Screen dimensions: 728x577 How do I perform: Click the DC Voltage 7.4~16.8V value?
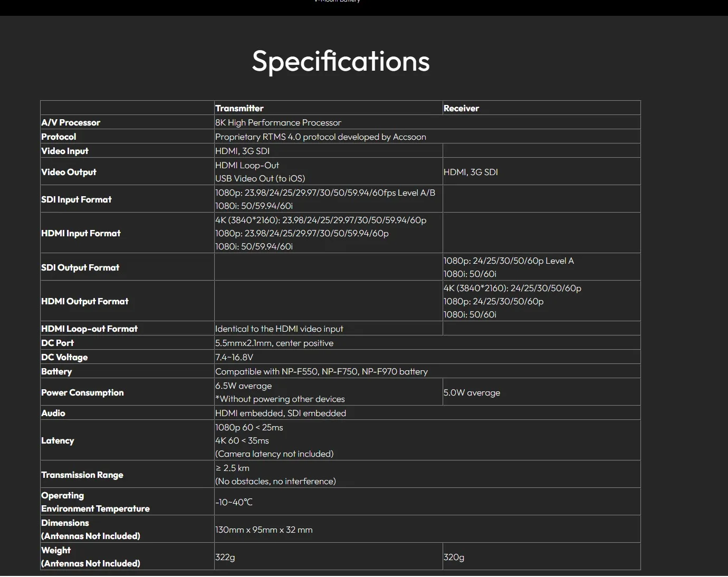234,357
